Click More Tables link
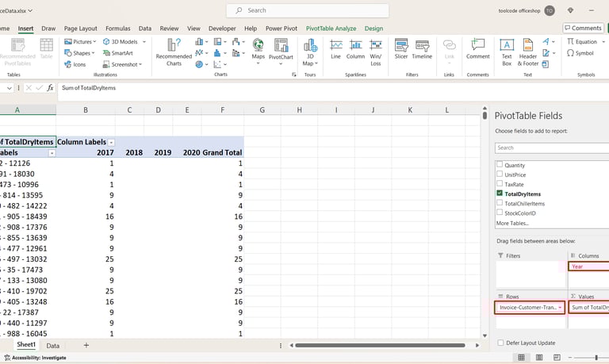This screenshot has width=609, height=364. [512, 223]
